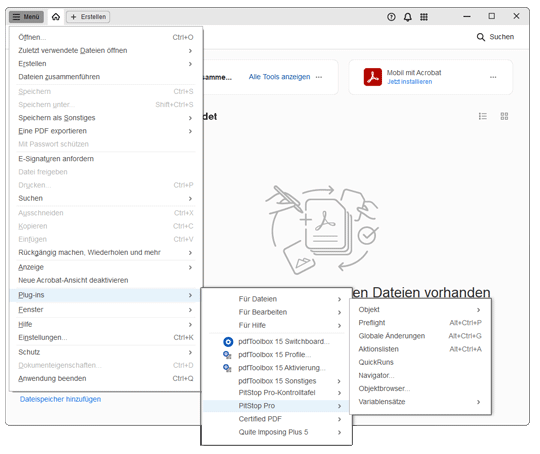The image size is (540, 454).
Task: Choose Globale Änderungen entry
Action: 420,336
